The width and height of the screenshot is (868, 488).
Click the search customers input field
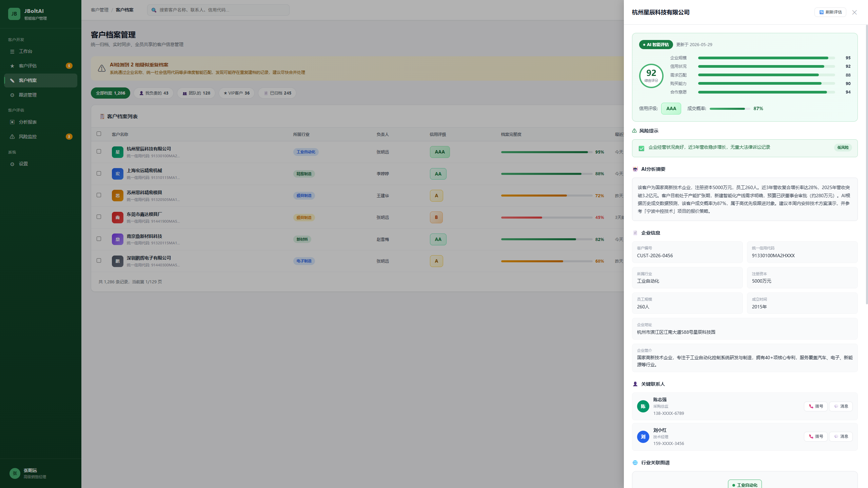[218, 10]
